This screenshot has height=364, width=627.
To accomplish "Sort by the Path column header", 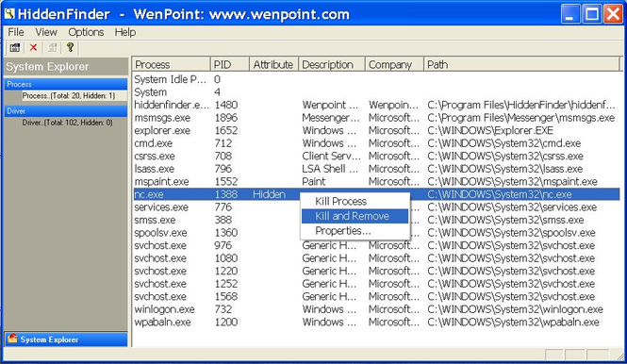I will pyautogui.click(x=521, y=64).
